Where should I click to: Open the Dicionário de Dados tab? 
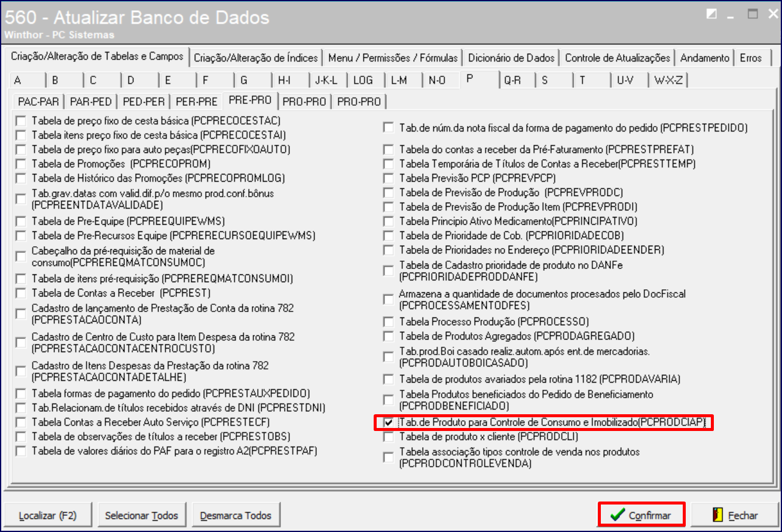point(511,58)
